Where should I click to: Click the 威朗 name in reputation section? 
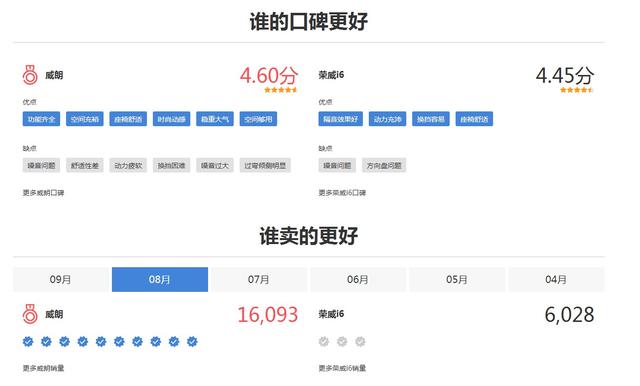click(54, 75)
